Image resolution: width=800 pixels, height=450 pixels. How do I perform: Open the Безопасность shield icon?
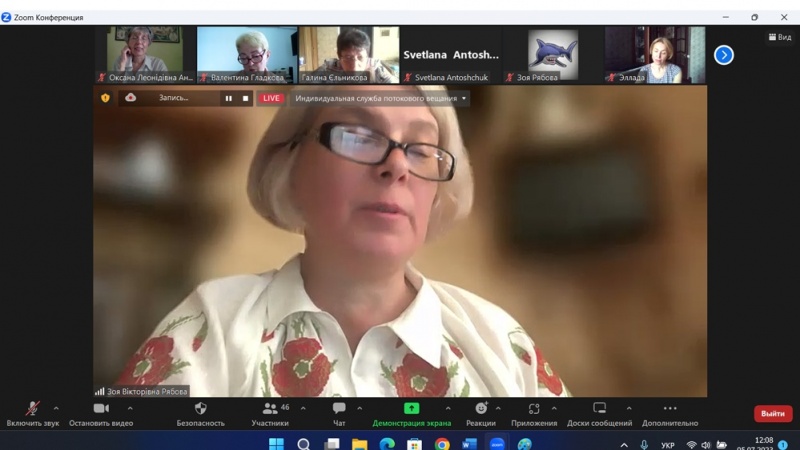tap(201, 409)
